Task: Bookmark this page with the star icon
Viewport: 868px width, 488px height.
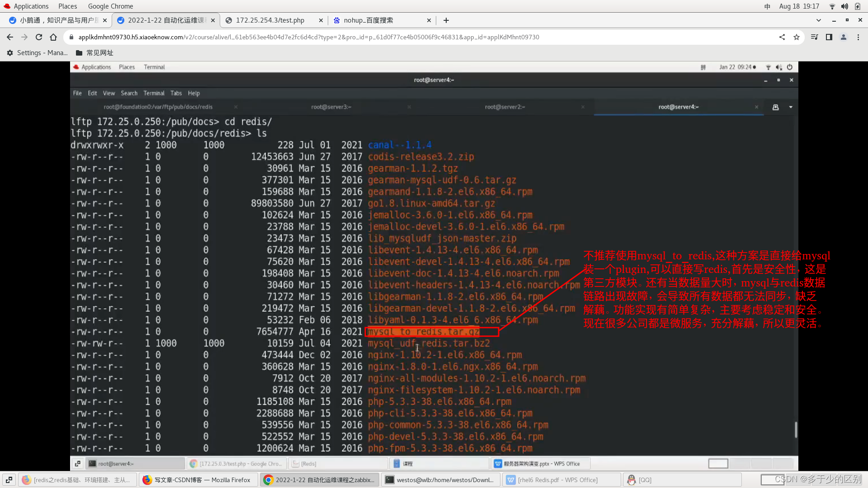Action: point(797,37)
